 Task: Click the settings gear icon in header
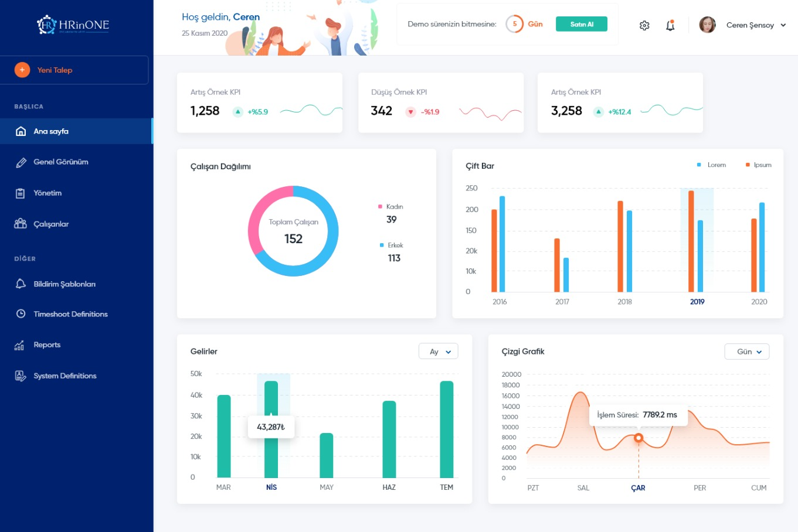click(644, 25)
